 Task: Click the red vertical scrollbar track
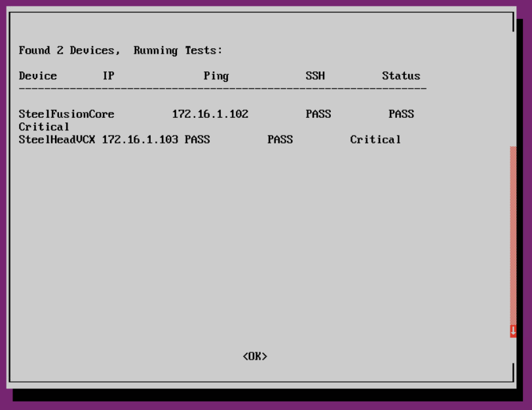[513, 236]
